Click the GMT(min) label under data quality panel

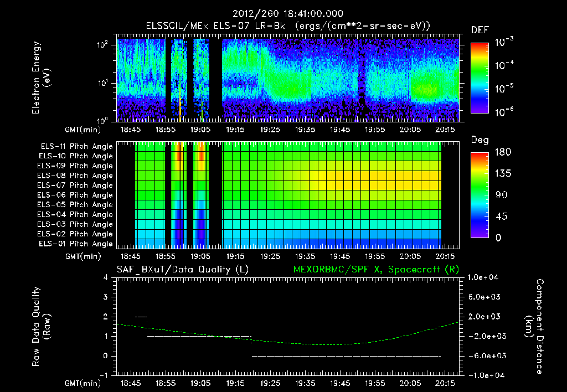83,383
